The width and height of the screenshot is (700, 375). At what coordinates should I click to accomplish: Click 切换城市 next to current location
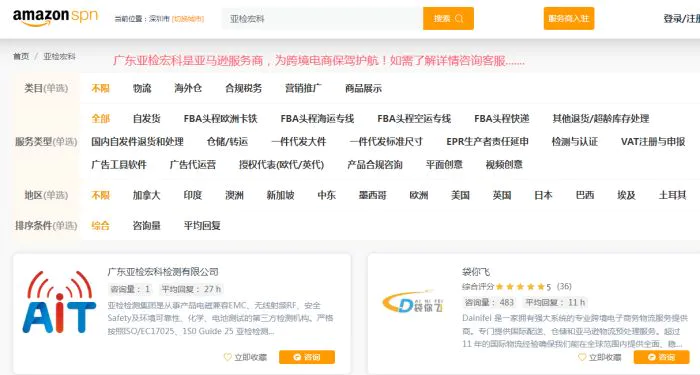188,19
